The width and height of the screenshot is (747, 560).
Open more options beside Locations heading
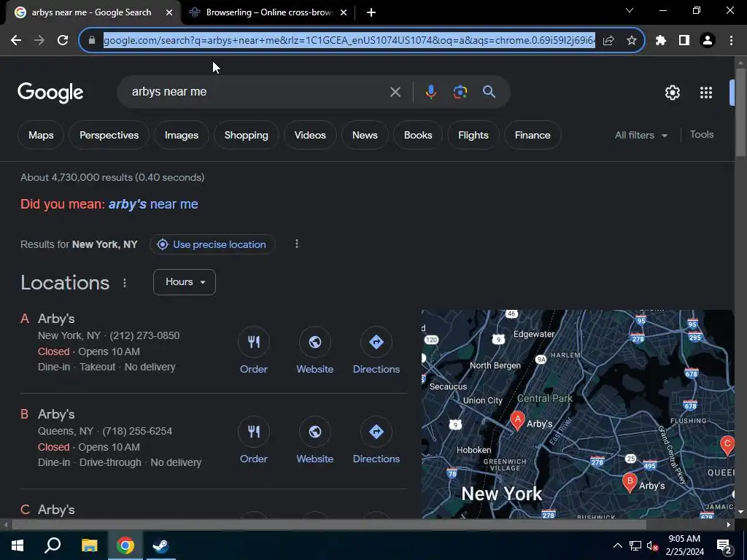125,283
